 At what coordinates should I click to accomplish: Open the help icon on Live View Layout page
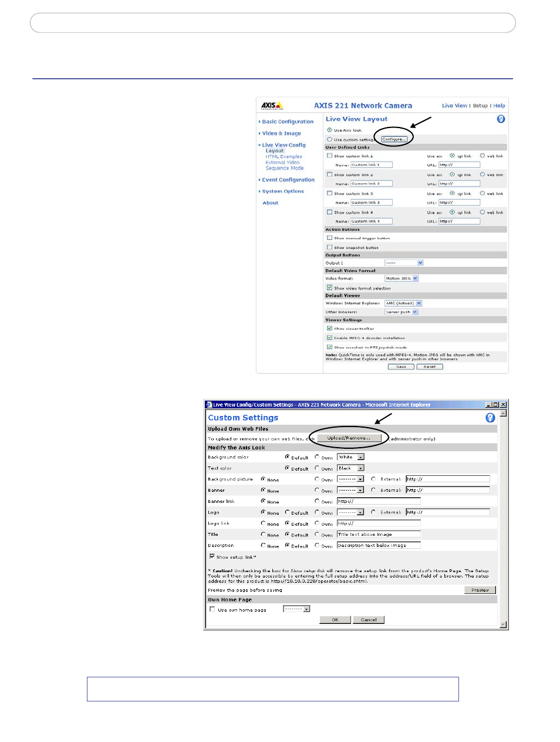tap(501, 119)
